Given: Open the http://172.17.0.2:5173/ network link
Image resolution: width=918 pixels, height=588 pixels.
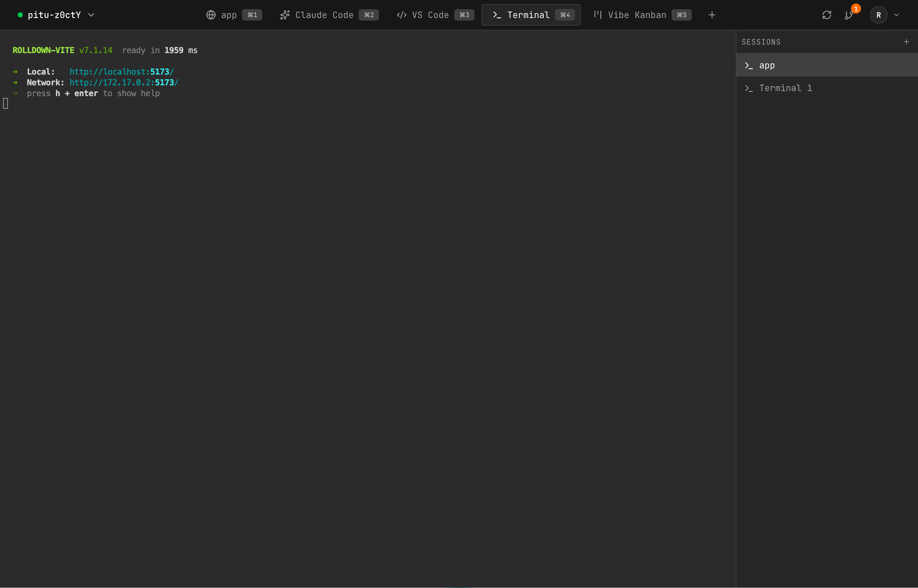Looking at the screenshot, I should pyautogui.click(x=124, y=82).
